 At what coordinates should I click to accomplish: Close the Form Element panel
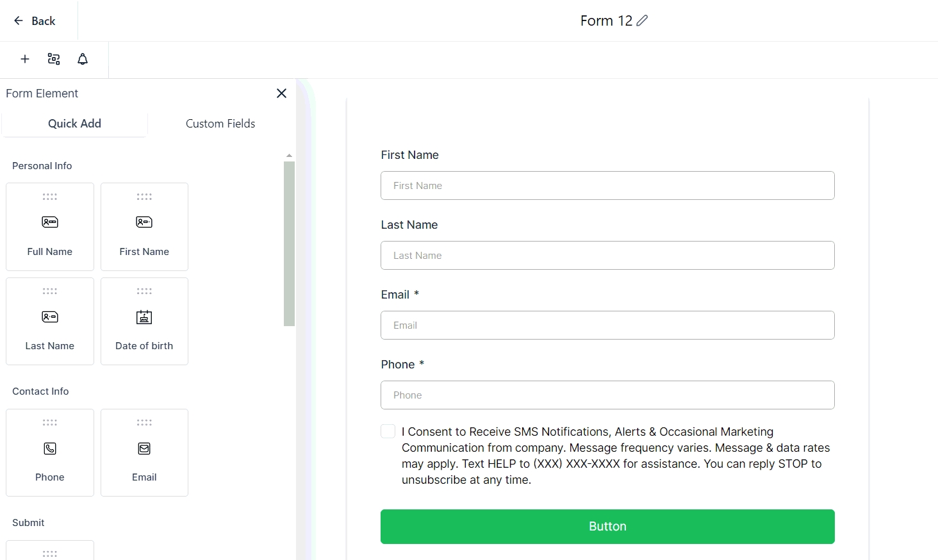point(281,94)
